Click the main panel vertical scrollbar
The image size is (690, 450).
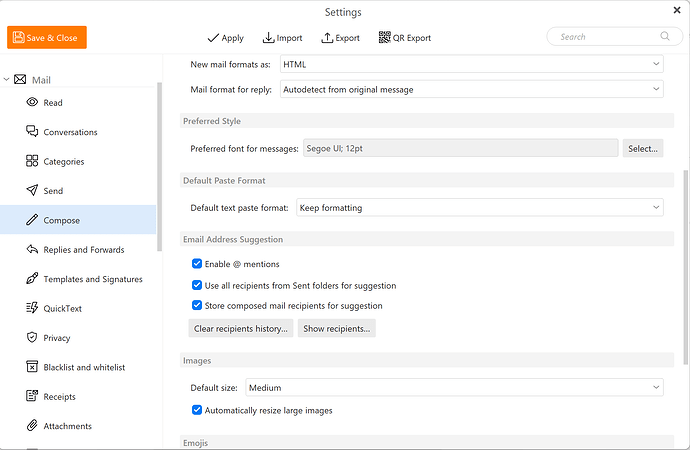click(x=685, y=267)
